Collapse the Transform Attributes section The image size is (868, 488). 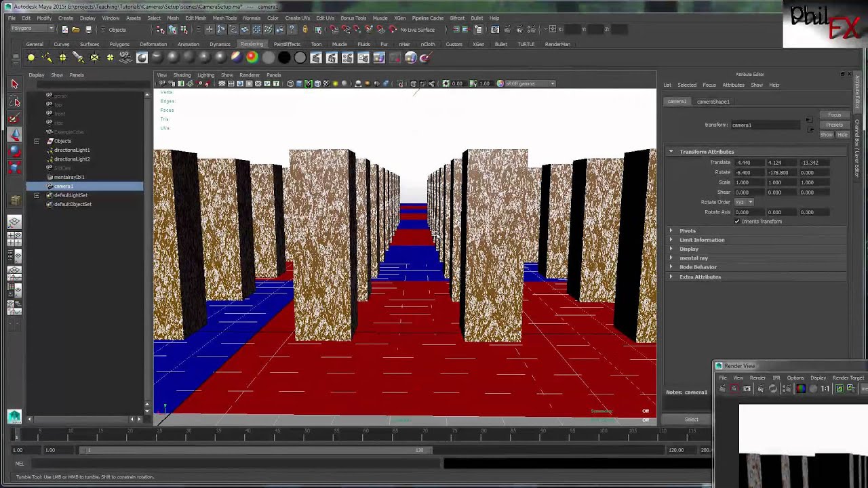click(671, 152)
